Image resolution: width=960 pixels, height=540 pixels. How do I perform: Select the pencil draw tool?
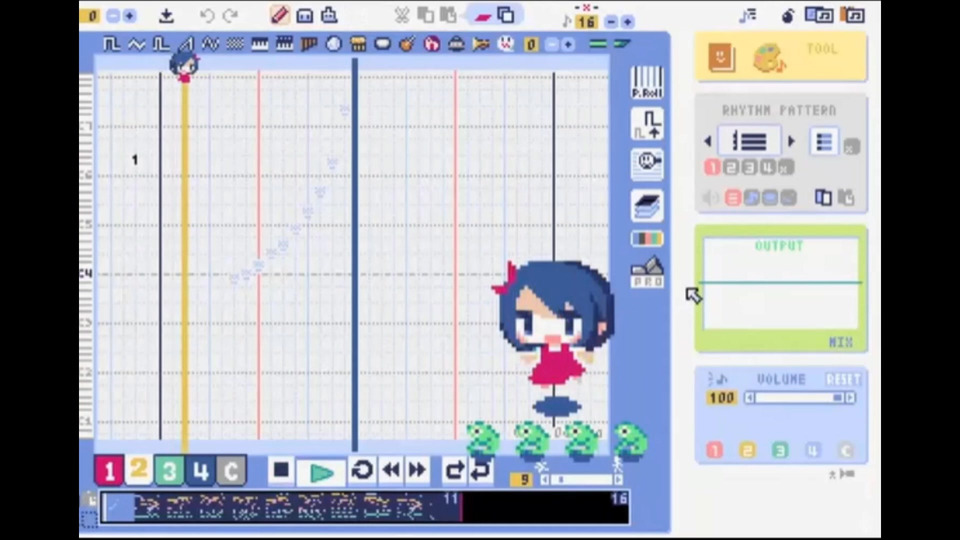pos(280,15)
